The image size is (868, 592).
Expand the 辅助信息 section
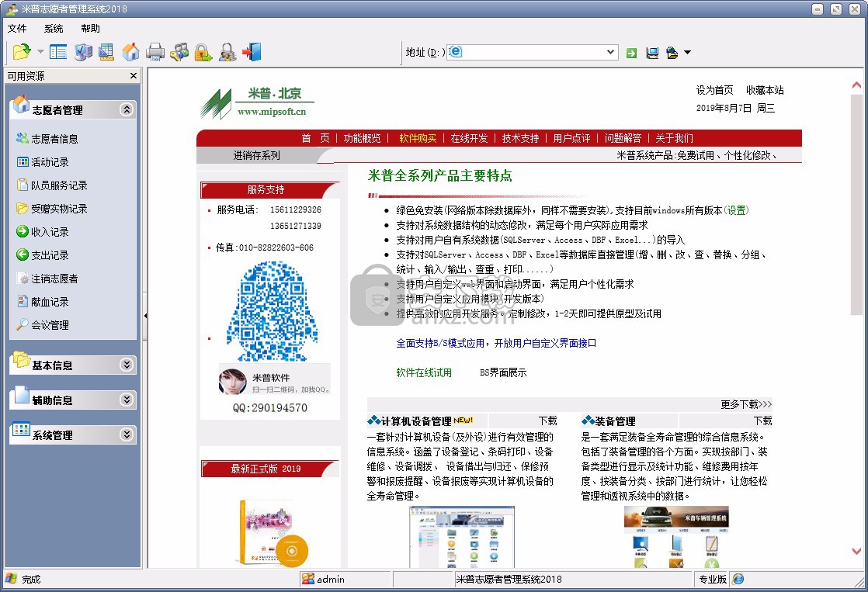(x=127, y=400)
